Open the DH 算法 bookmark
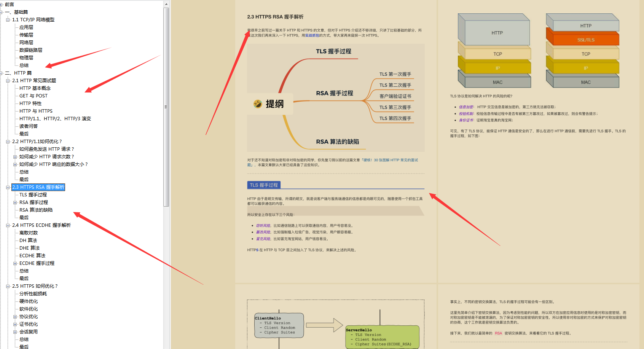 click(28, 241)
